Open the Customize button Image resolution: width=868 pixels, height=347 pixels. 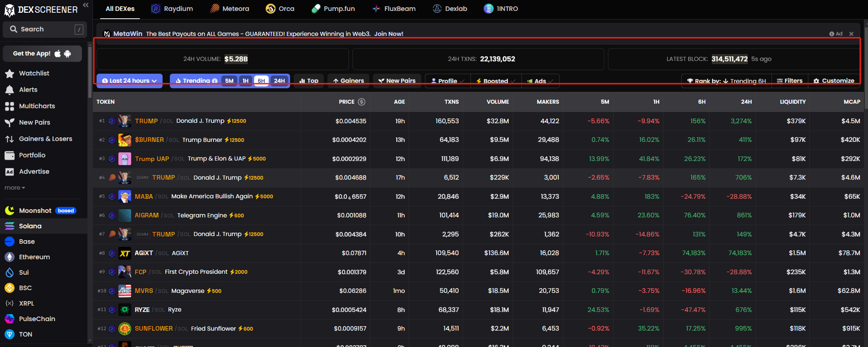point(834,81)
